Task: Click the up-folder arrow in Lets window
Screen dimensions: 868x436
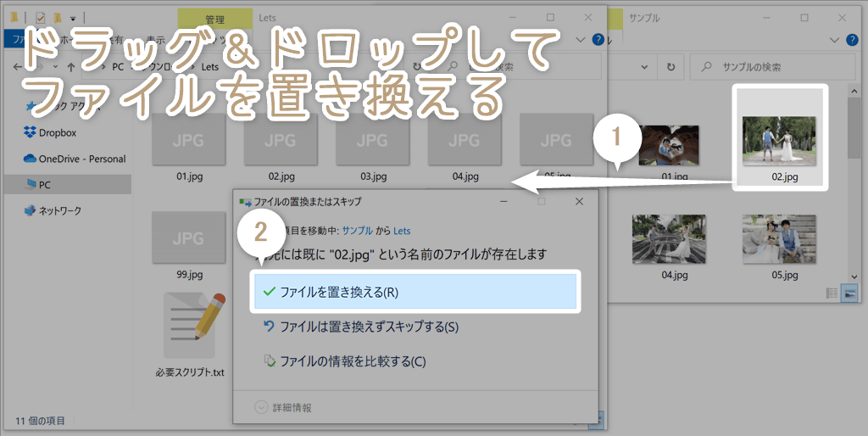Action: point(71,68)
